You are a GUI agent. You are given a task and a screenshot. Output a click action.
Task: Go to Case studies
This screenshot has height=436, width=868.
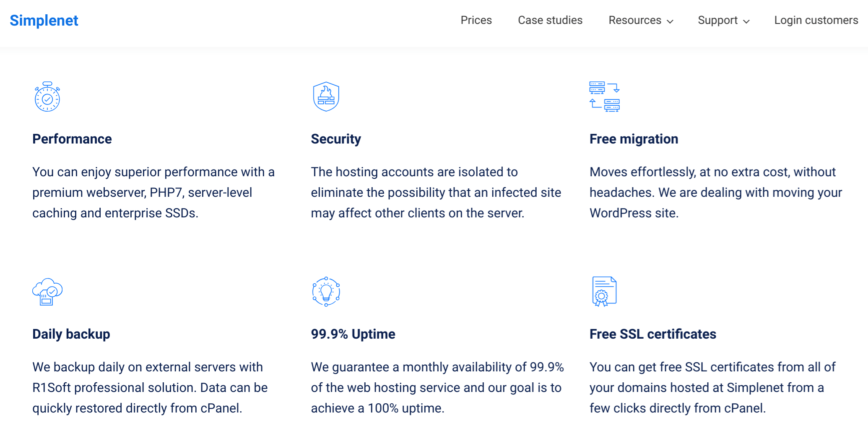pyautogui.click(x=550, y=20)
